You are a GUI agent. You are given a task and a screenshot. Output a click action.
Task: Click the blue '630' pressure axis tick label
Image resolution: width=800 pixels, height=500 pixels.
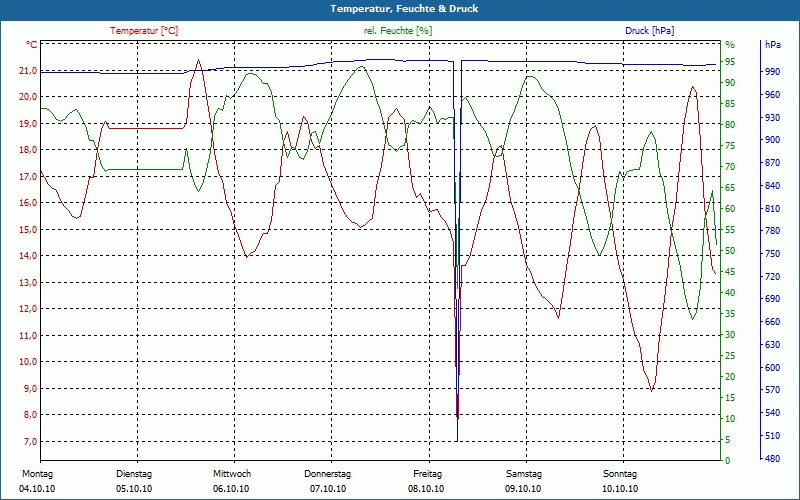pyautogui.click(x=773, y=344)
